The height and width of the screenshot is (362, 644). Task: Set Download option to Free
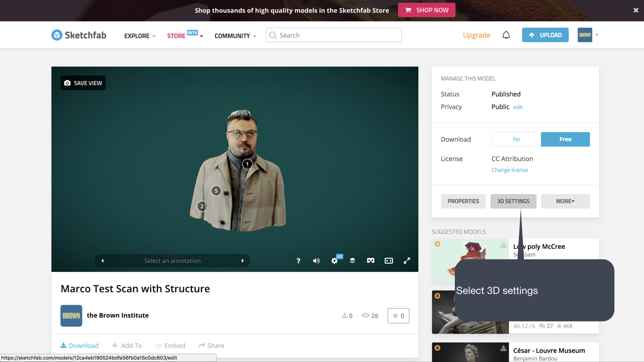[565, 139]
